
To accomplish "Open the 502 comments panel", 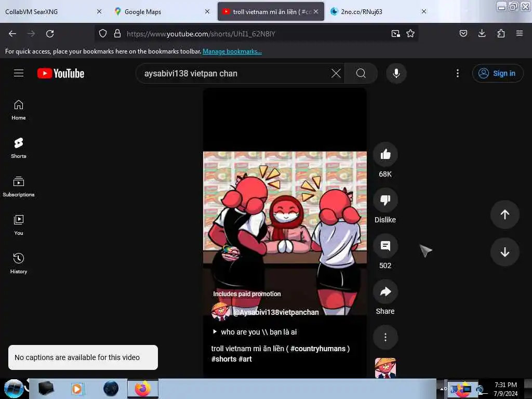I will (385, 246).
